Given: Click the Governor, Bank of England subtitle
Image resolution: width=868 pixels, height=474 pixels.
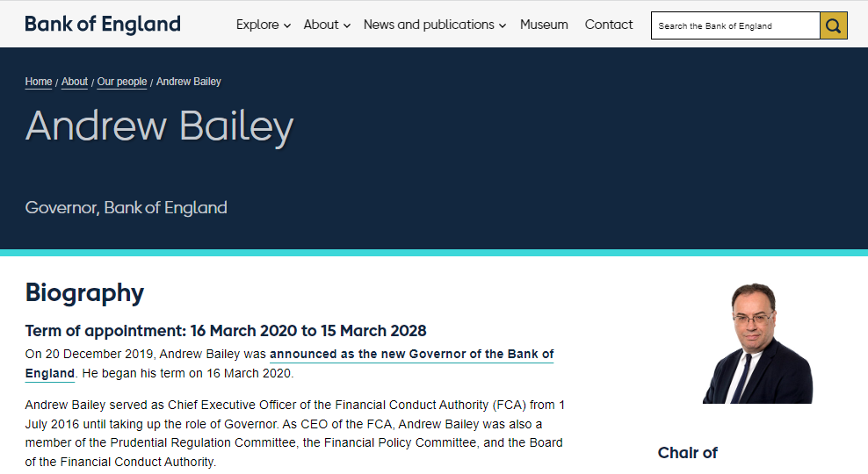Looking at the screenshot, I should [126, 208].
